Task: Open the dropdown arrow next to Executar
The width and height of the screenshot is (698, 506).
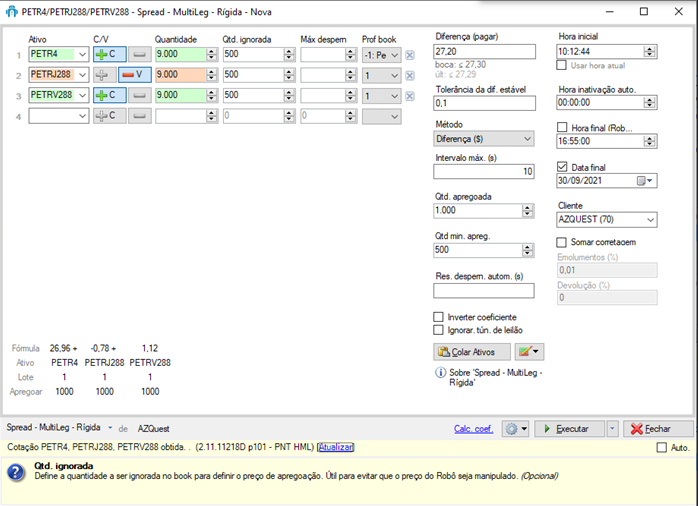Action: (612, 428)
